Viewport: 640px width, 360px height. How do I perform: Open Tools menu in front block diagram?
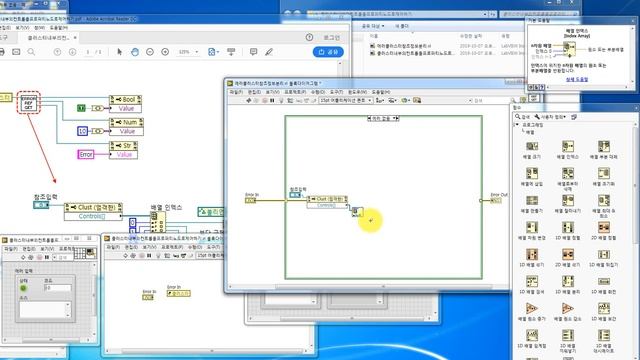pos(336,92)
